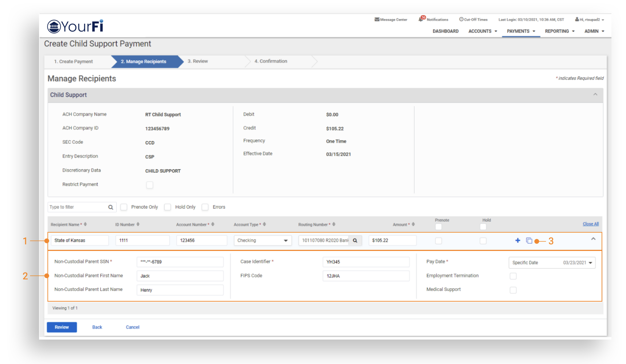Click the add recipient plus icon
Image resolution: width=626 pixels, height=364 pixels.
click(517, 240)
